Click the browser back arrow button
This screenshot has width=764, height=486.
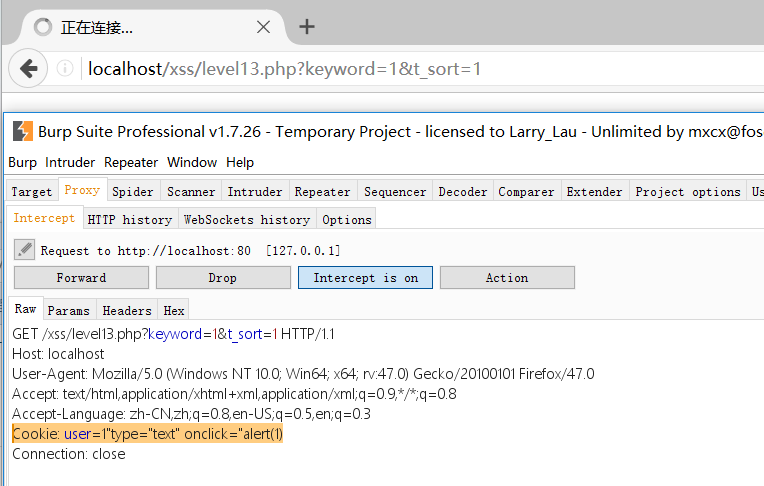click(x=28, y=68)
